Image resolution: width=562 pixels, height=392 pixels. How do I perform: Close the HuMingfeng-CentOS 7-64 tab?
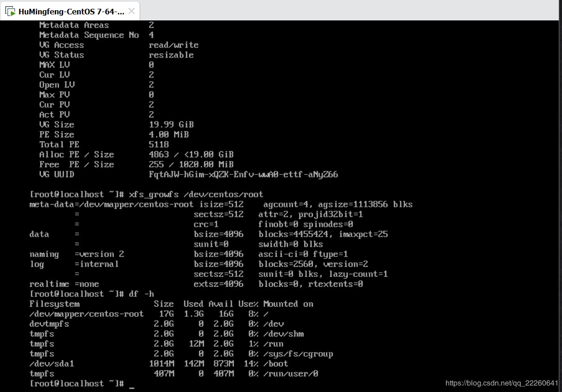(132, 12)
